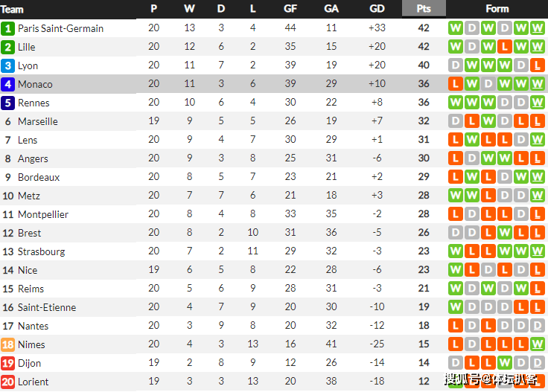
Task: Select the Strasbourg team name
Action: (x=41, y=251)
